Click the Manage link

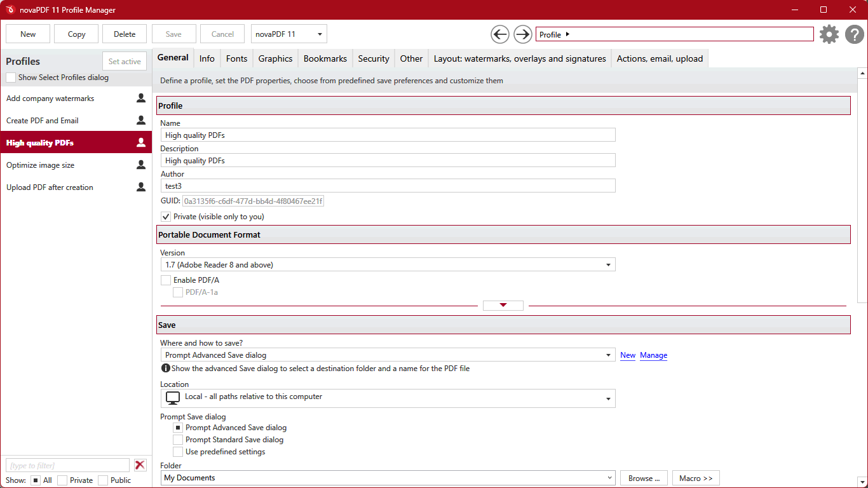tap(653, 355)
